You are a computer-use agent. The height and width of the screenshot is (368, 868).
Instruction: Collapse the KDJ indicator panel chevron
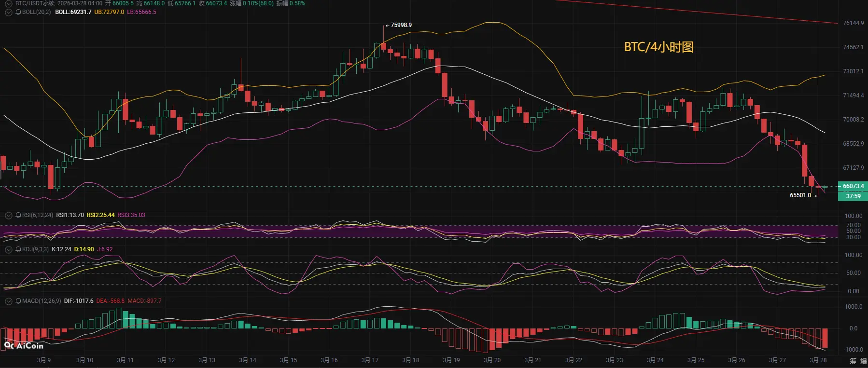pos(8,249)
